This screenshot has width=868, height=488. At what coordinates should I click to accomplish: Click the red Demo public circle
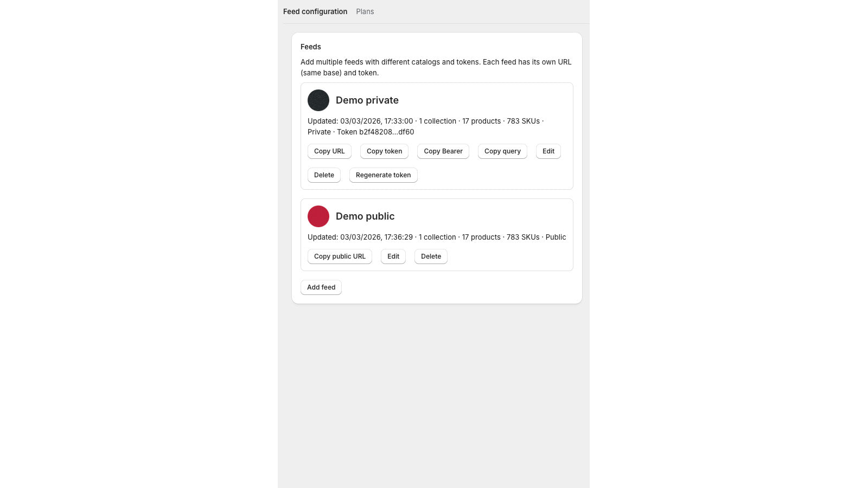click(x=318, y=216)
